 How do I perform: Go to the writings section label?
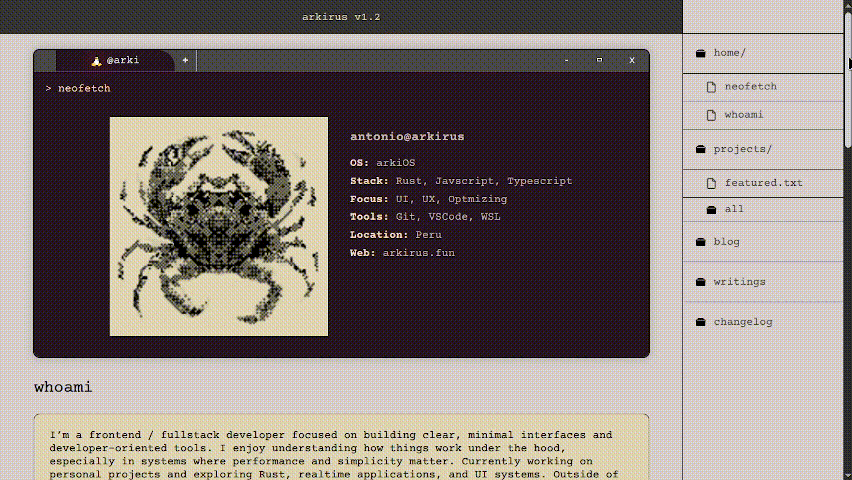click(x=739, y=282)
